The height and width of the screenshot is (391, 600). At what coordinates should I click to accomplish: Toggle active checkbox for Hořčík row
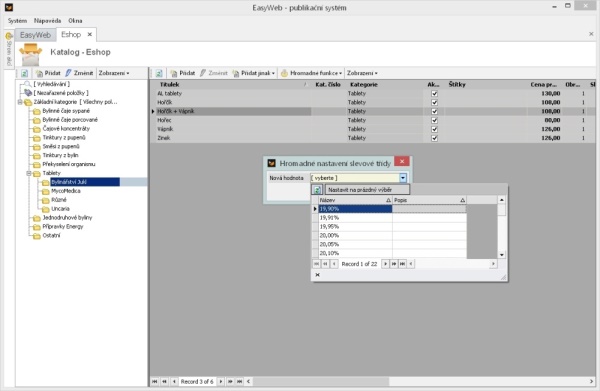(x=434, y=103)
